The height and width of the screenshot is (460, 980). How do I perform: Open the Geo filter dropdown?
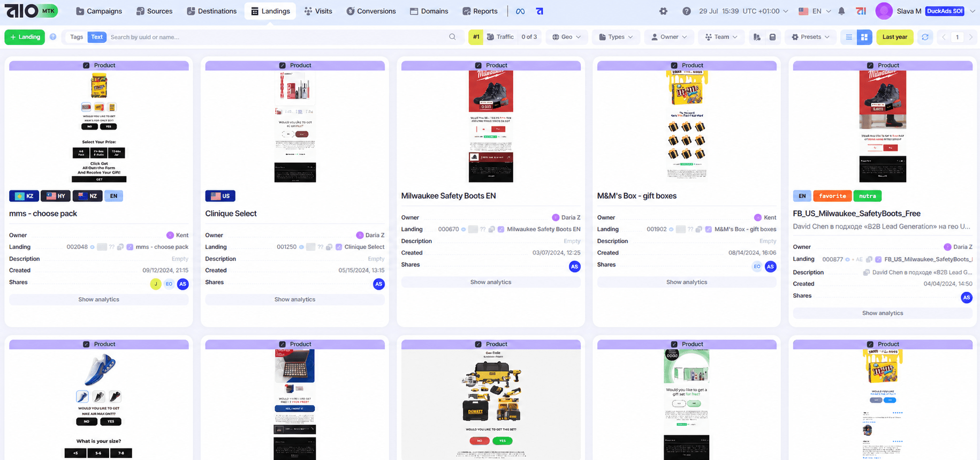point(567,37)
